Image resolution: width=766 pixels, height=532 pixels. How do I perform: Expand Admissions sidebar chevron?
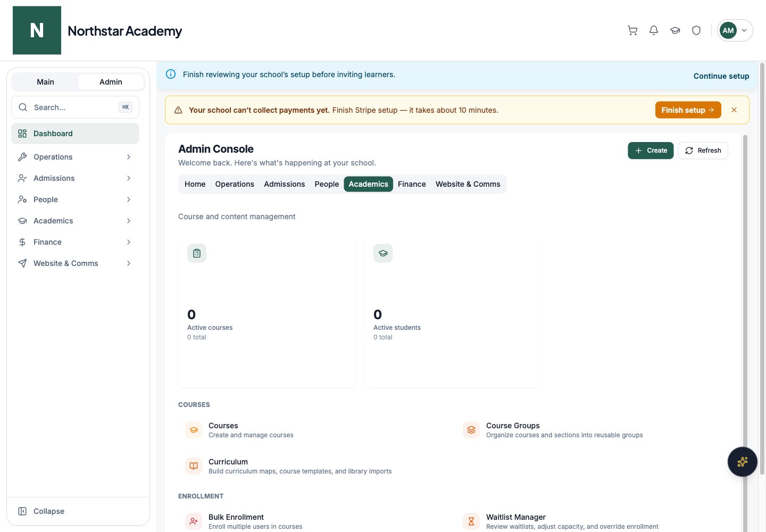pyautogui.click(x=129, y=178)
